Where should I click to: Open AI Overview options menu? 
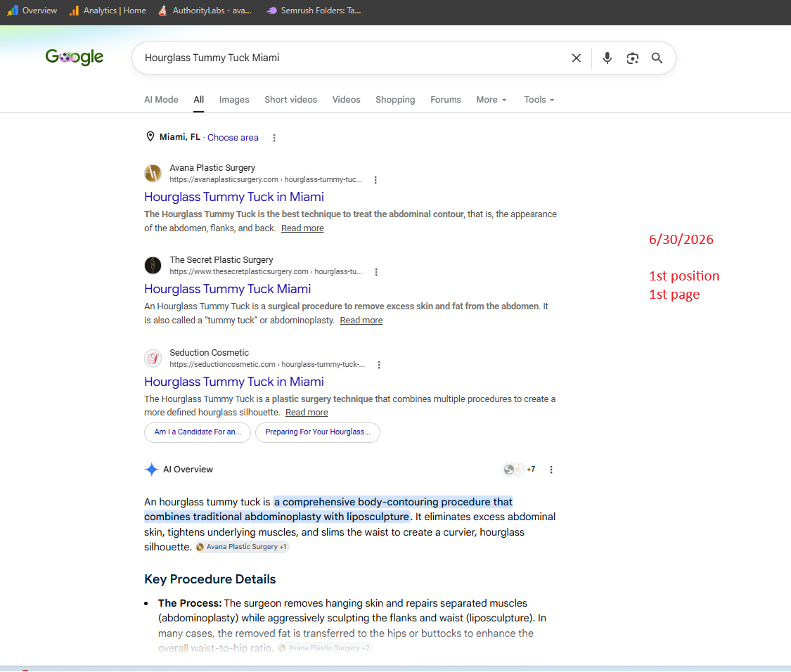point(551,470)
